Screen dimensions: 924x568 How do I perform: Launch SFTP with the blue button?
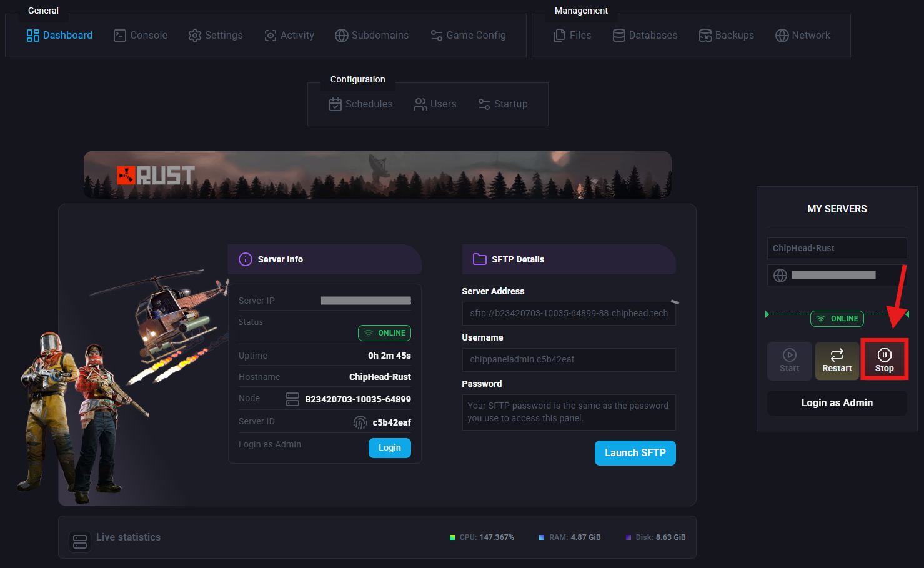point(635,453)
